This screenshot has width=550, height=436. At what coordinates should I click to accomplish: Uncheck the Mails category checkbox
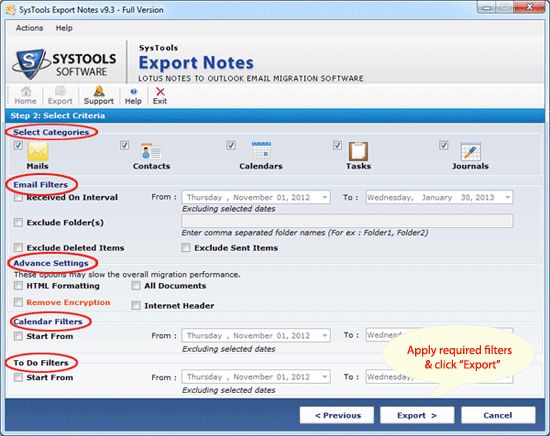18,145
